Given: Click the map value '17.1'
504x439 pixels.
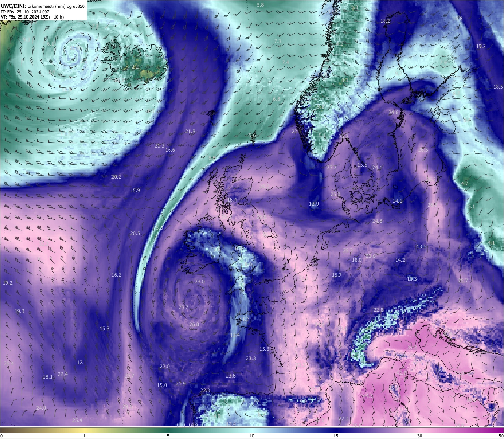Looking at the screenshot, I should tap(82, 362).
